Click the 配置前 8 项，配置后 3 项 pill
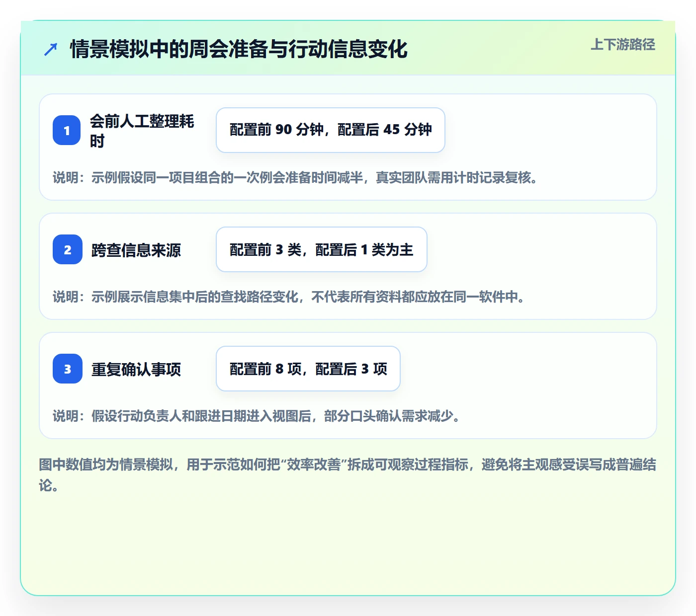696x616 pixels. coord(308,369)
